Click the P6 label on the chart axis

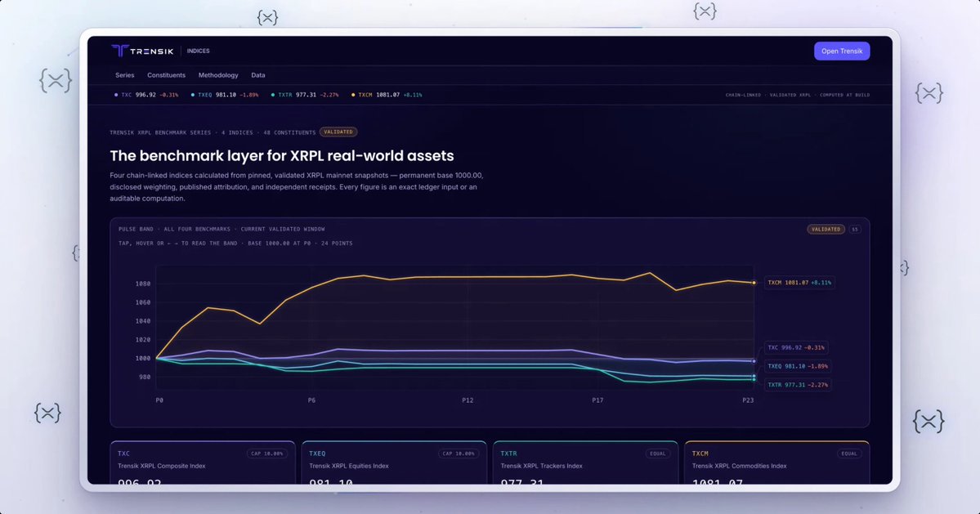click(x=311, y=400)
